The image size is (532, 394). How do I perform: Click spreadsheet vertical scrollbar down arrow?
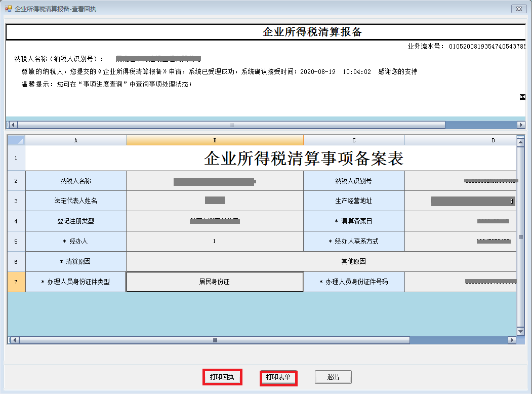[520, 331]
